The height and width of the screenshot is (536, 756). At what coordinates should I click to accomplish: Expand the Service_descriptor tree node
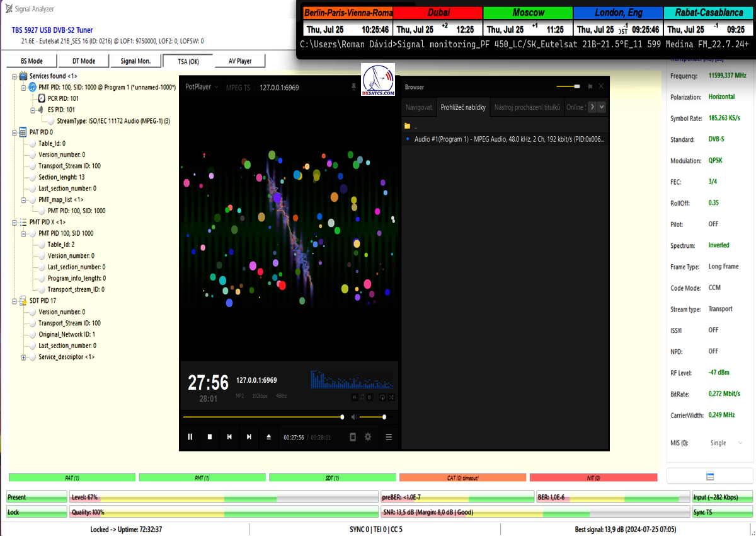[24, 358]
